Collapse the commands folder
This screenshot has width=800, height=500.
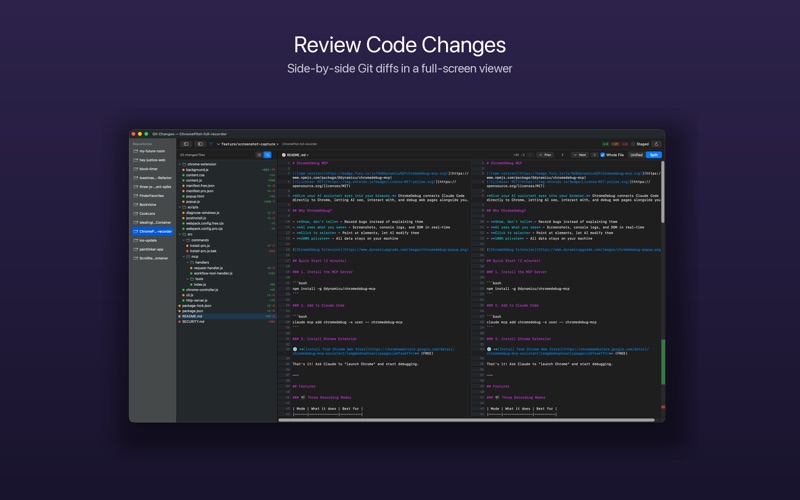tap(184, 240)
